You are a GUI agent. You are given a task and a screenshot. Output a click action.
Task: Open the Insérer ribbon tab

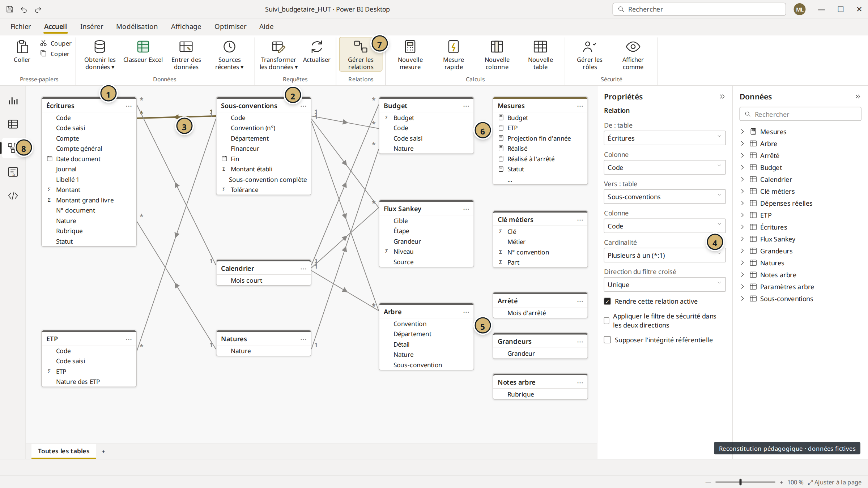(x=92, y=26)
